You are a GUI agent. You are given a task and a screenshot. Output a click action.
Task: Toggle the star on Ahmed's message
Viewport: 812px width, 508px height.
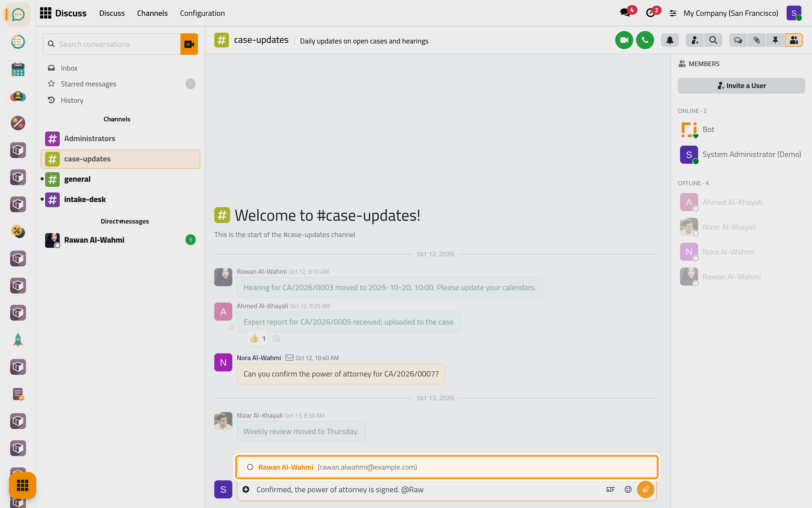point(231,327)
